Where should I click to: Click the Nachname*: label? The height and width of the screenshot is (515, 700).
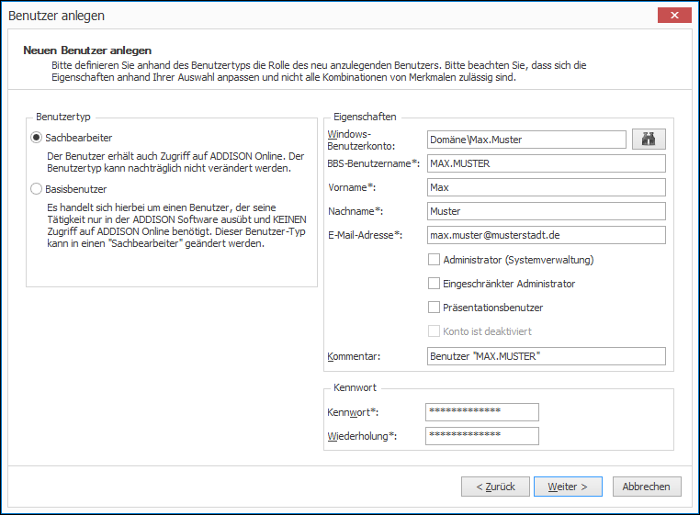355,211
